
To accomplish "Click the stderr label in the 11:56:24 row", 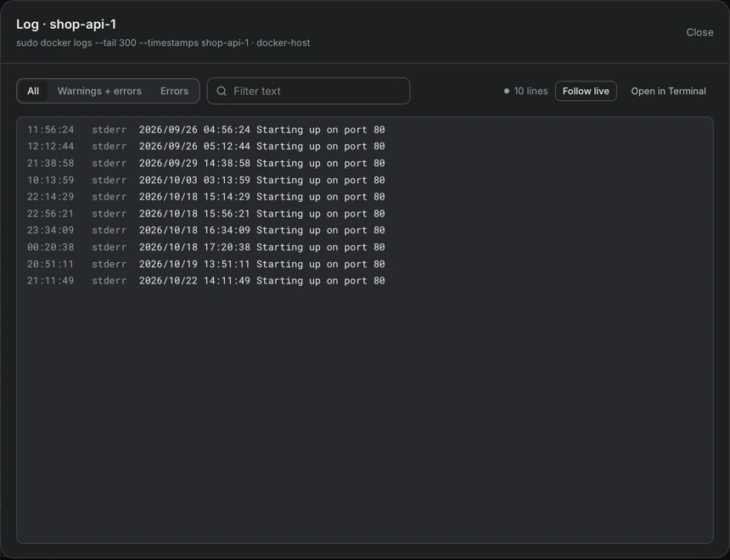I will pos(109,130).
